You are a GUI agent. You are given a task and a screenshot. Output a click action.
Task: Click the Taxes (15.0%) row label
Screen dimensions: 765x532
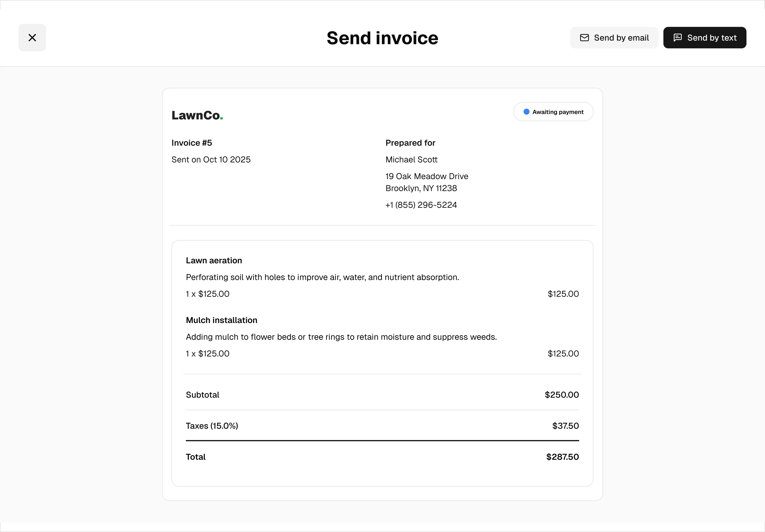(212, 426)
